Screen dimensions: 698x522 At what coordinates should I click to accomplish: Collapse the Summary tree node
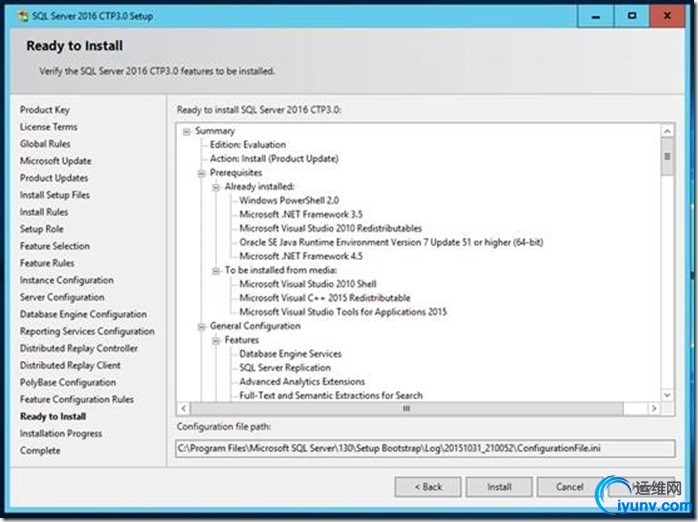coord(187,131)
